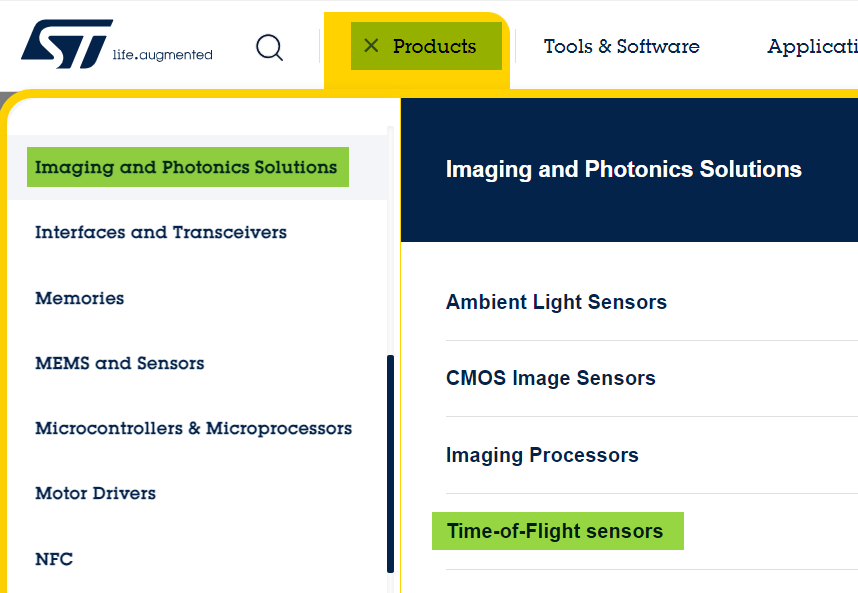858x593 pixels.
Task: Select Interfaces and Transceivers category
Action: pyautogui.click(x=161, y=232)
